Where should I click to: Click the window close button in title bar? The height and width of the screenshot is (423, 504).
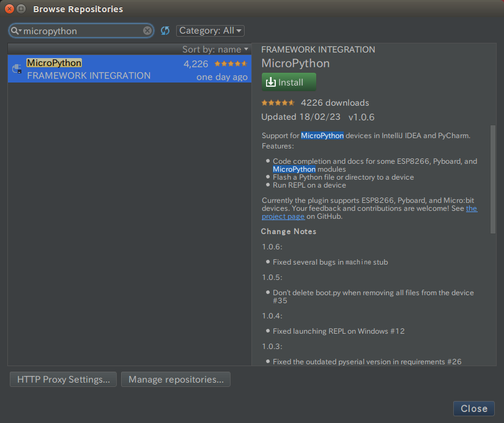pos(9,9)
